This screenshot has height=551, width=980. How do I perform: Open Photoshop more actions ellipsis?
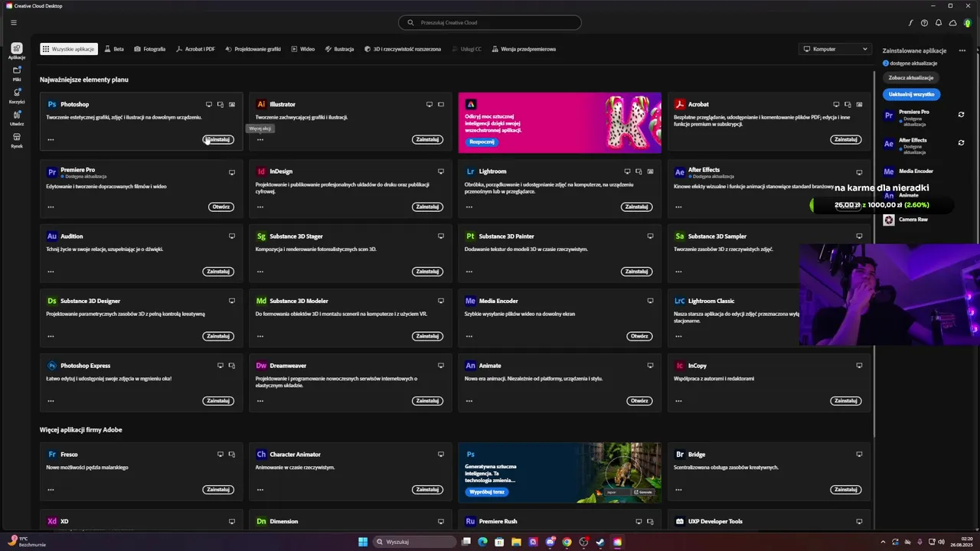point(51,139)
